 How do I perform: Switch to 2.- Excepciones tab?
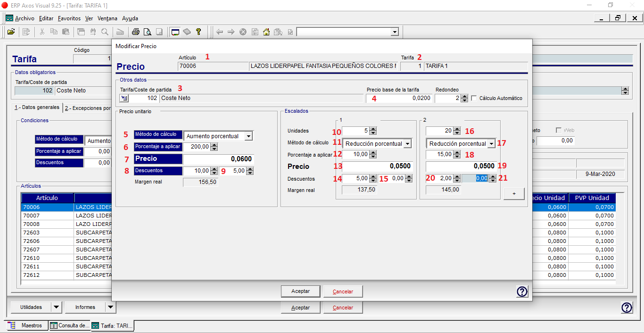point(88,108)
